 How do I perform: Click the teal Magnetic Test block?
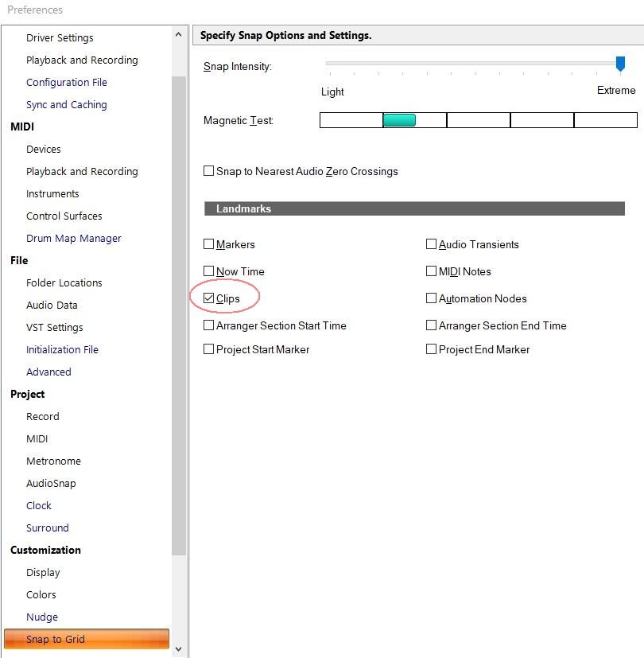[x=399, y=120]
